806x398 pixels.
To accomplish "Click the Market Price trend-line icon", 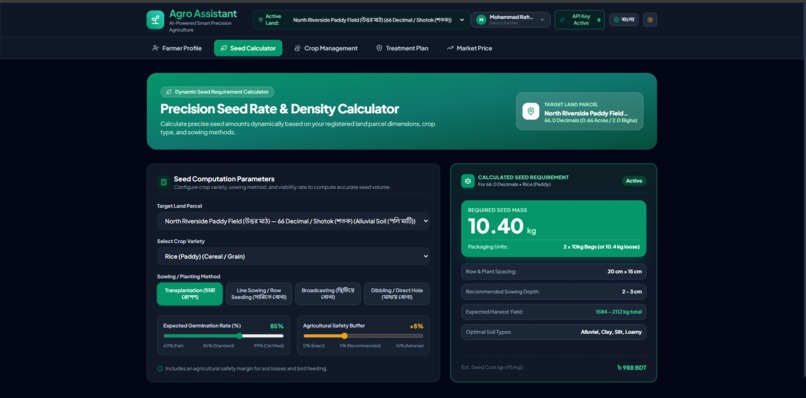I will pyautogui.click(x=450, y=48).
